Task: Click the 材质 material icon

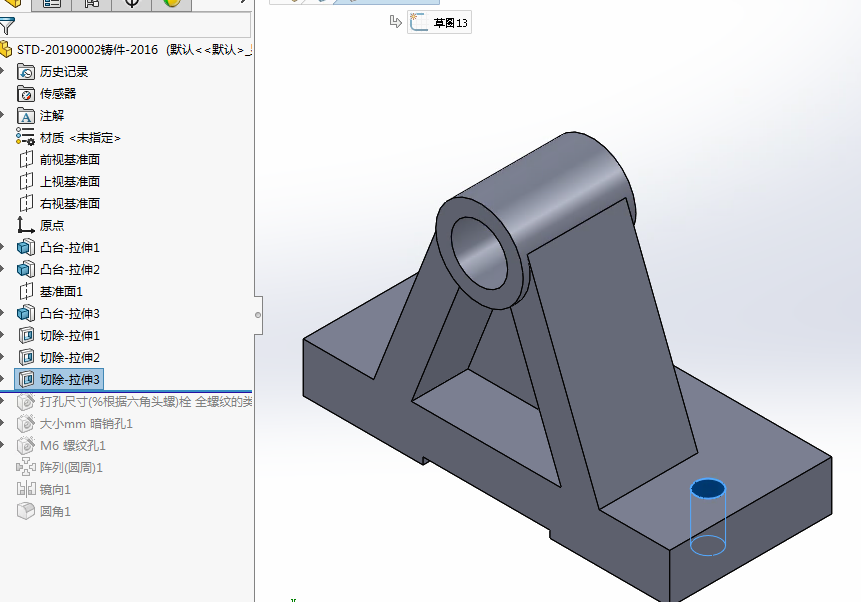Action: pyautogui.click(x=26, y=137)
